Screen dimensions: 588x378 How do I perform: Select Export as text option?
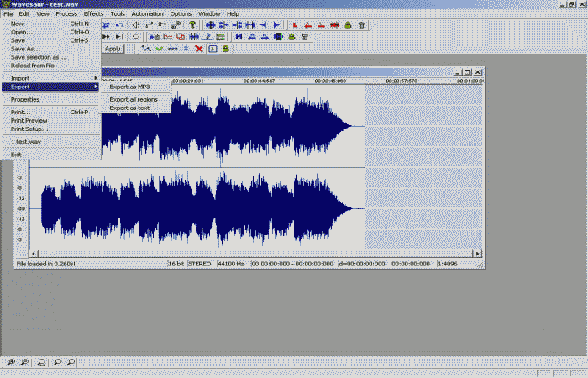(129, 108)
